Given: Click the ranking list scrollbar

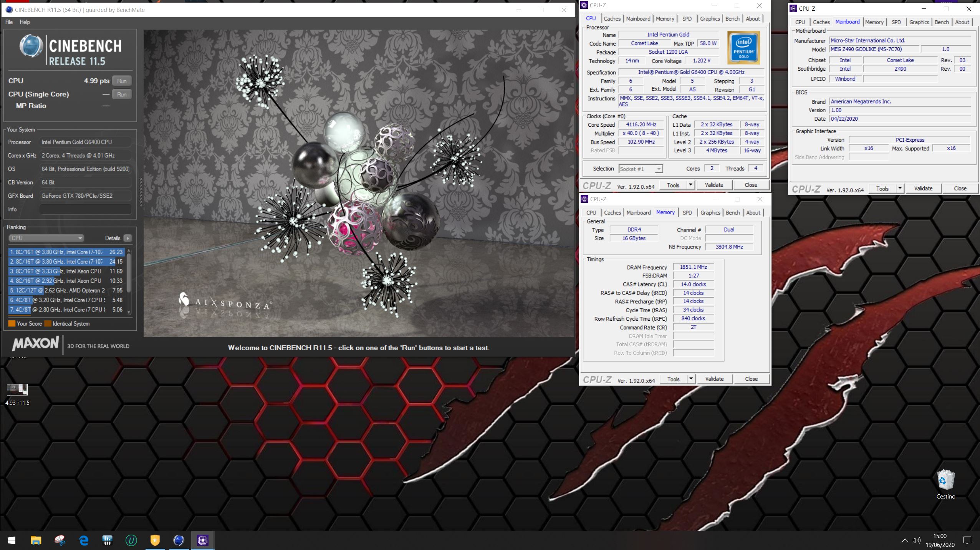Looking at the screenshot, I should point(129,273).
